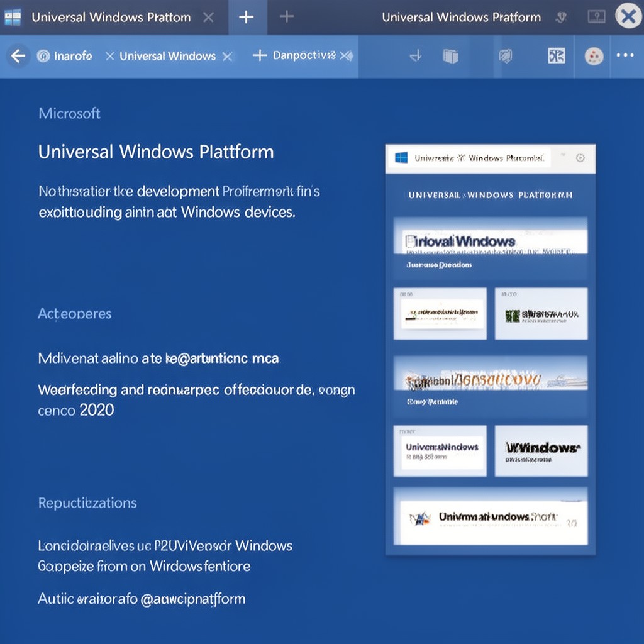Click the 'Autiic' @ handle line
Viewport: 644px width, 644px height.
point(142,599)
